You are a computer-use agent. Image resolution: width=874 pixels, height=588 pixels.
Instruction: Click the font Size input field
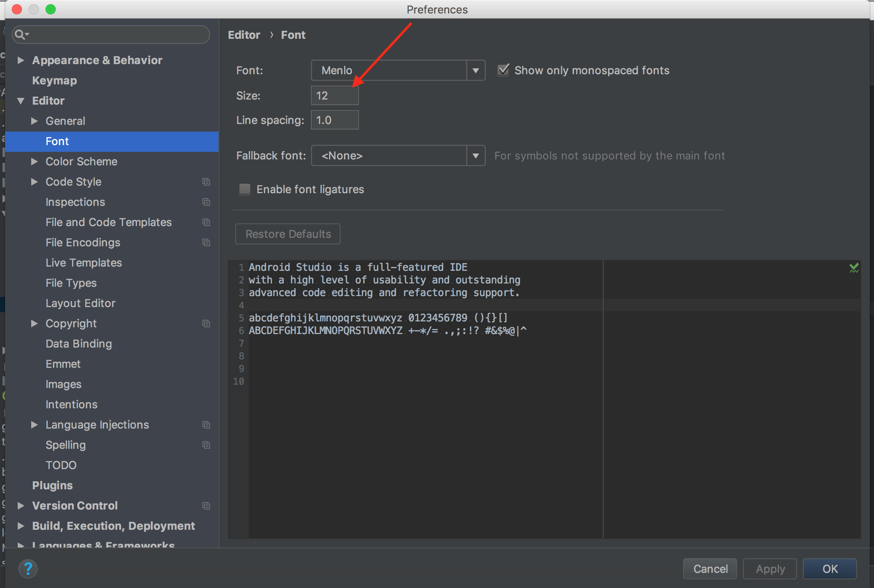(x=334, y=95)
